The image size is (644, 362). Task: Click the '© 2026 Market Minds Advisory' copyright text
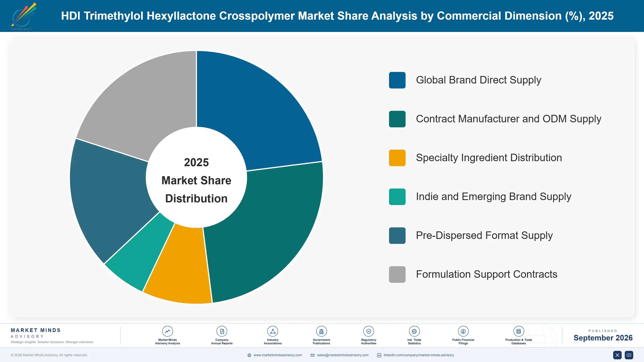tap(49, 355)
